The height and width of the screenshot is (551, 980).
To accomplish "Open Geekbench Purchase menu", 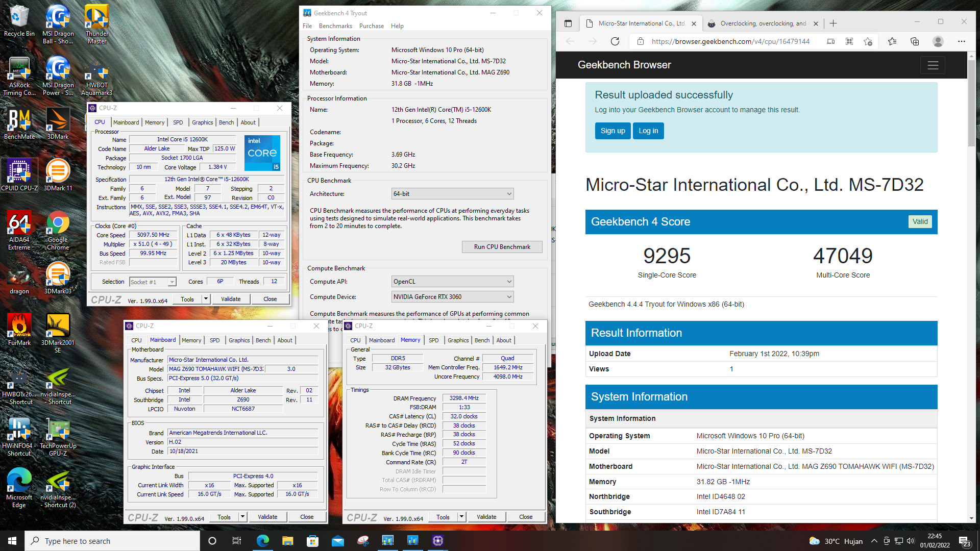I will [372, 26].
